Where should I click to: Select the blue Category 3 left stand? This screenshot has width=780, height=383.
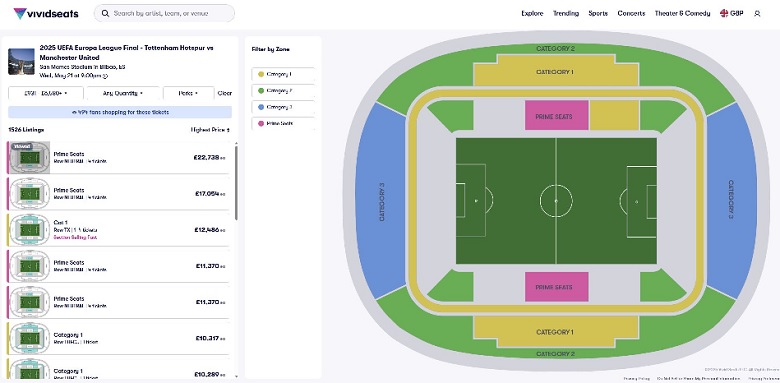pos(382,201)
